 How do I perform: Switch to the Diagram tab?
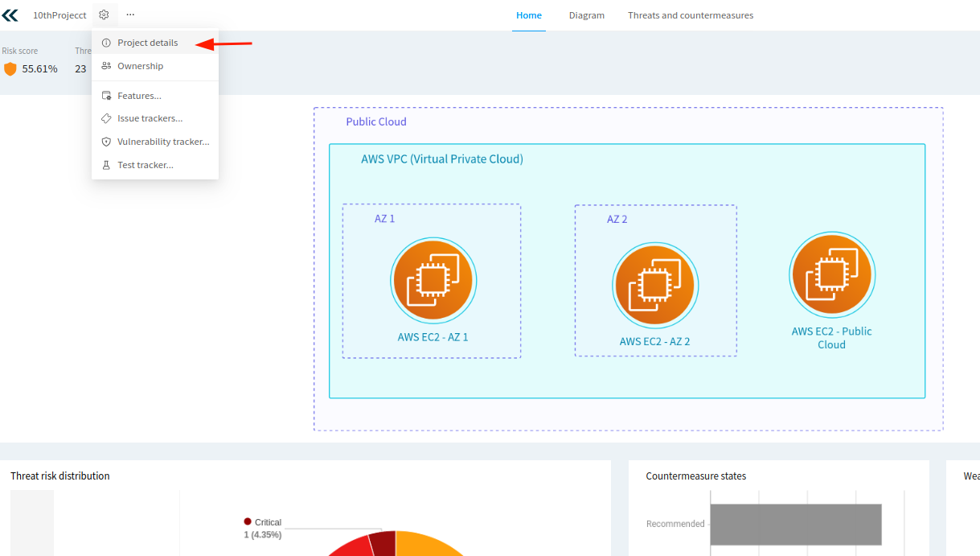tap(586, 15)
